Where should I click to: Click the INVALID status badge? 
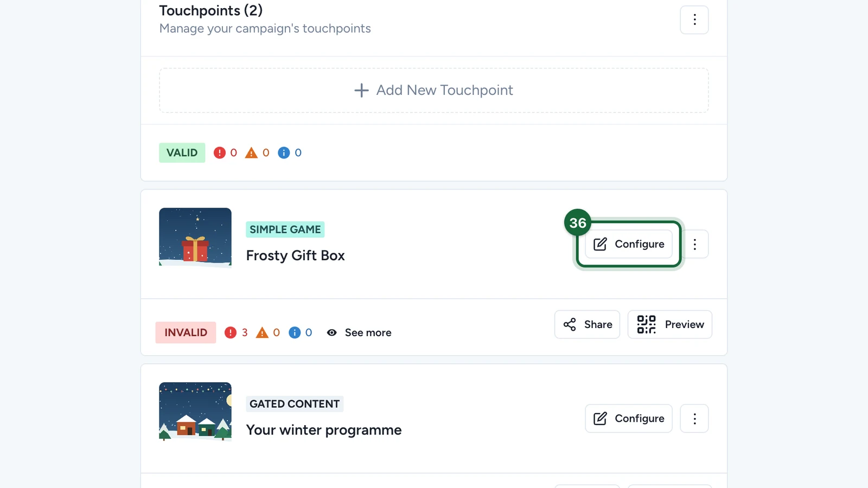coord(186,332)
